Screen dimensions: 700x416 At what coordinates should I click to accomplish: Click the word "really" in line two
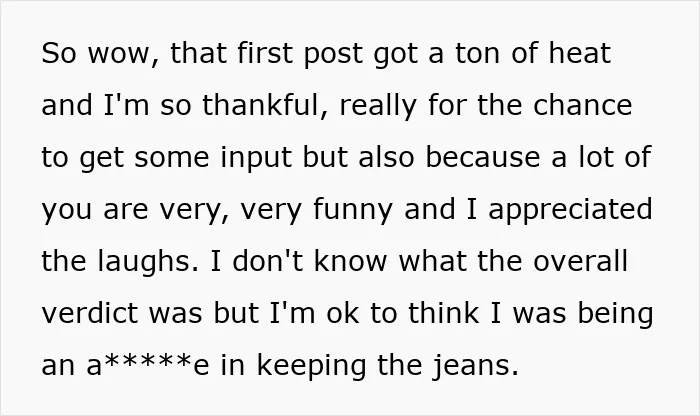(379, 106)
